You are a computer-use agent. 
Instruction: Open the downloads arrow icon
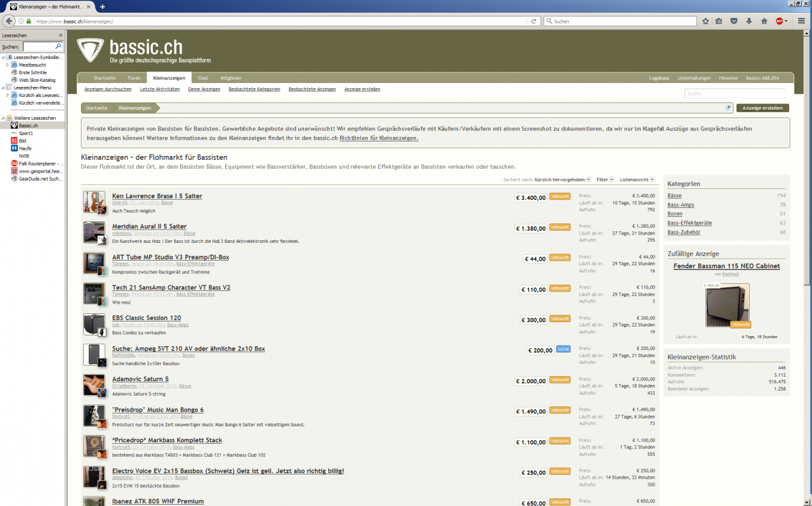[x=749, y=21]
